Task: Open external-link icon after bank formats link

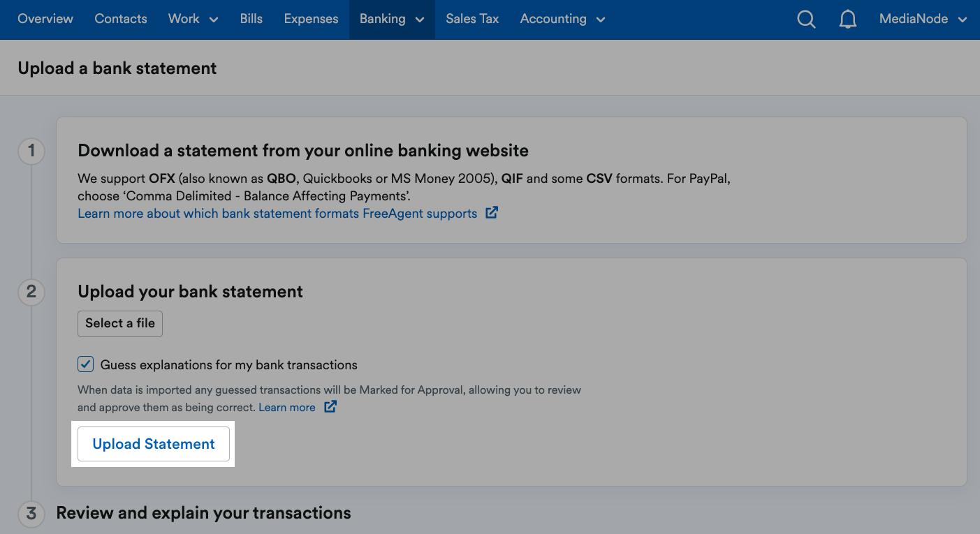Action: click(492, 213)
